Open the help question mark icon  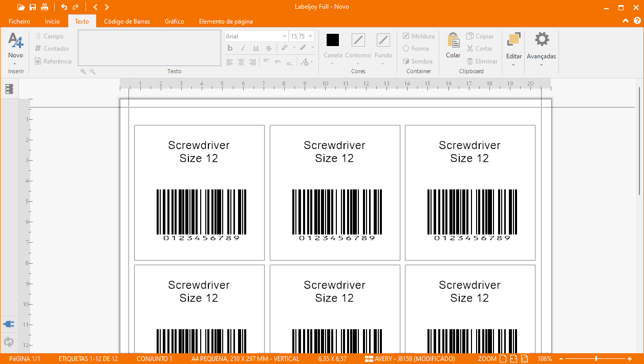tap(637, 21)
